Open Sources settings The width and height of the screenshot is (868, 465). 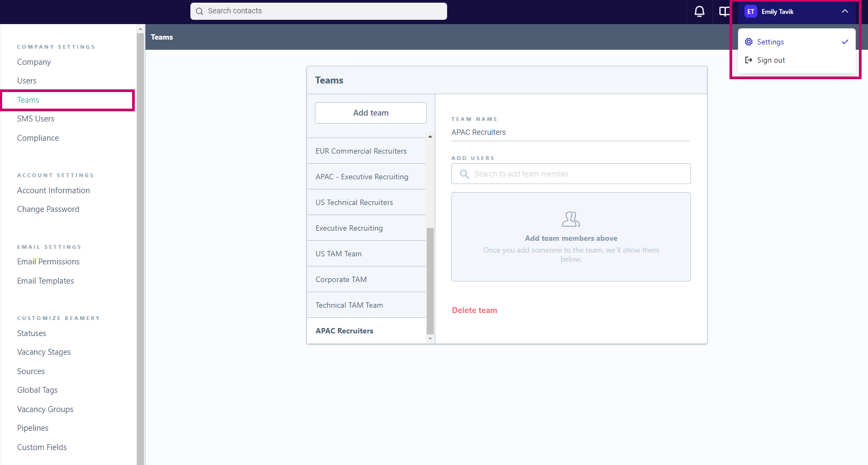(x=31, y=371)
